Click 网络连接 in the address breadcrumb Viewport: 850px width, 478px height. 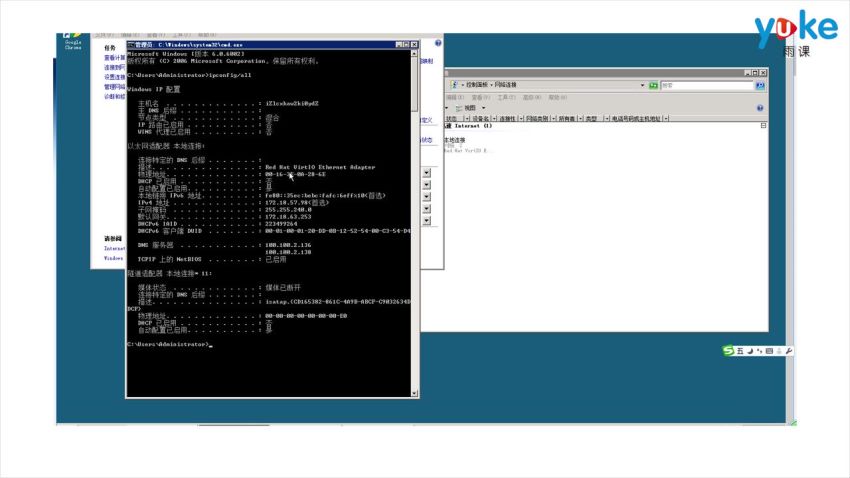point(505,85)
